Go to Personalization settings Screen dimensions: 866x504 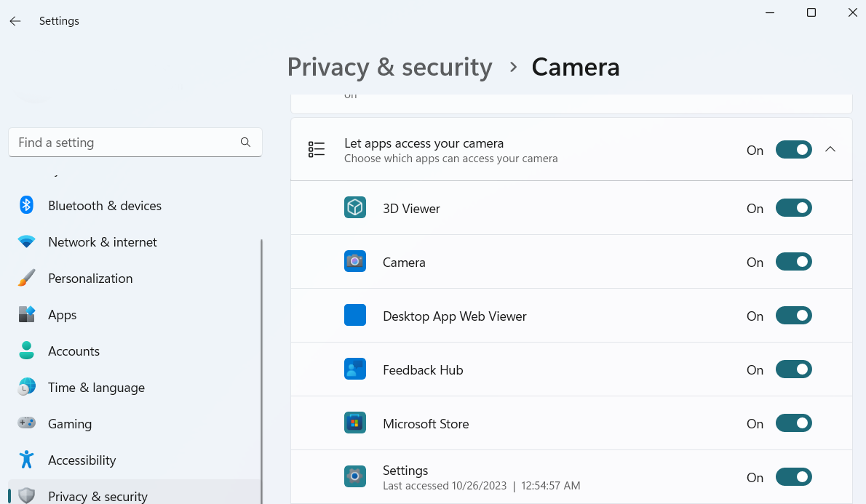(90, 279)
